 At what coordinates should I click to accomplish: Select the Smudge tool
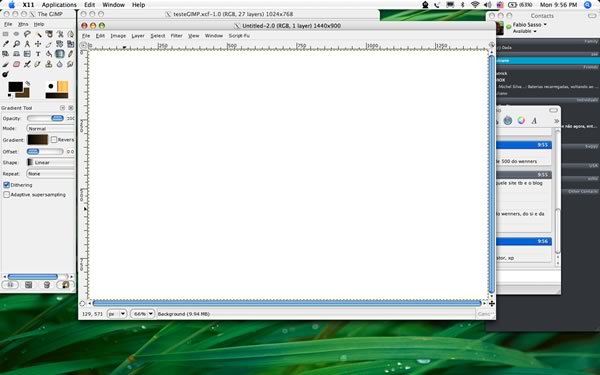tap(70, 64)
